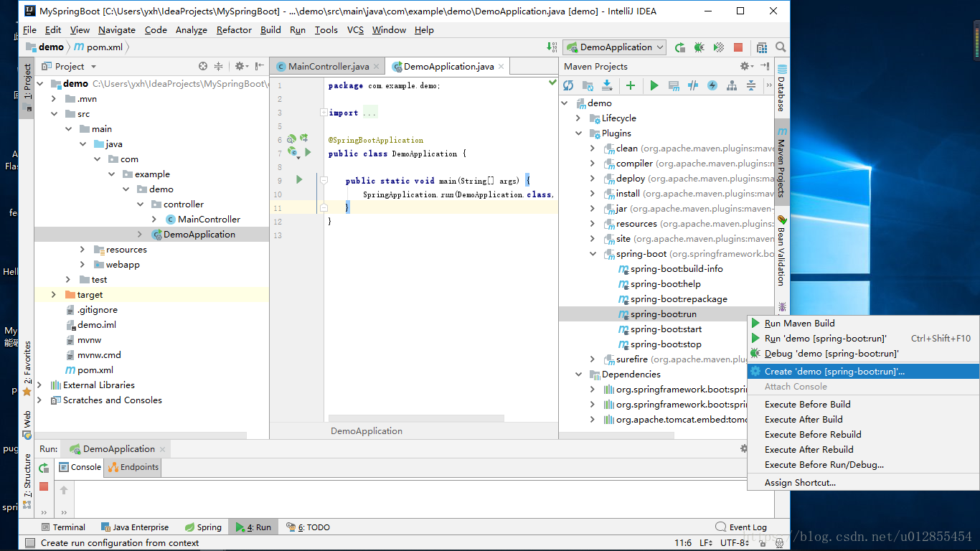Click the Collapse All icon in Project panel
Viewport: 980px width, 551px height.
point(219,66)
